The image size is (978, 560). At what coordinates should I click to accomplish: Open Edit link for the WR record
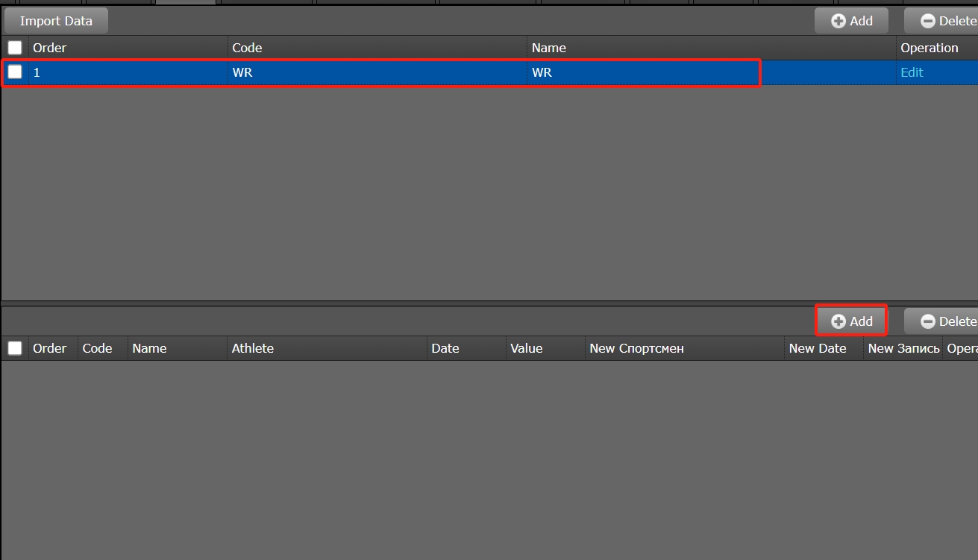point(912,72)
